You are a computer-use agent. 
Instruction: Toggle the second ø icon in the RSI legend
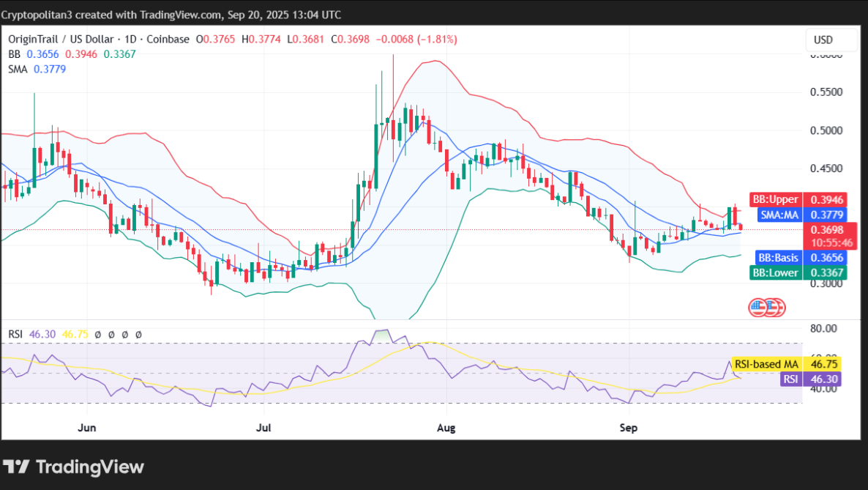point(111,334)
